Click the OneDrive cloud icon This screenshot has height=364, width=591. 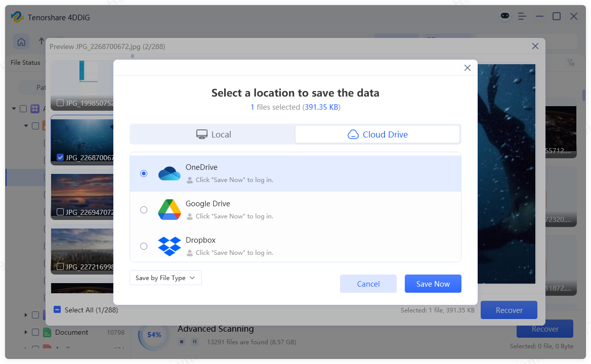coord(169,173)
